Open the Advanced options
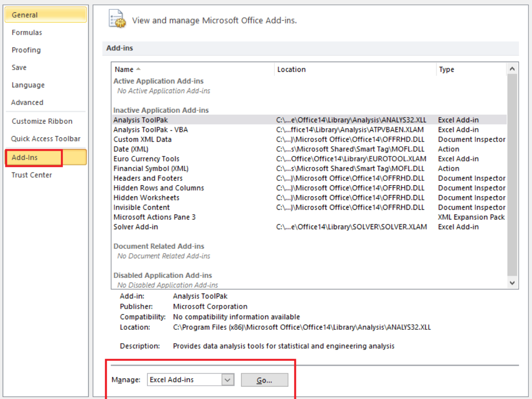 coord(27,102)
